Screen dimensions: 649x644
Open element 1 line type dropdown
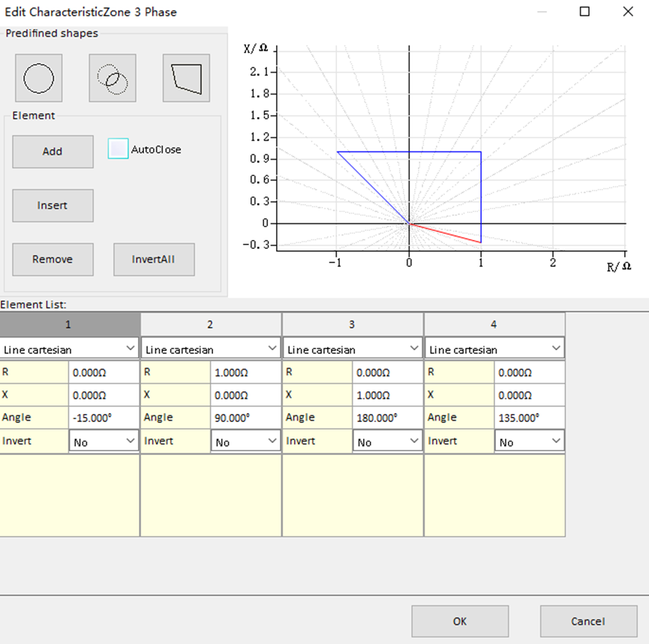click(70, 349)
